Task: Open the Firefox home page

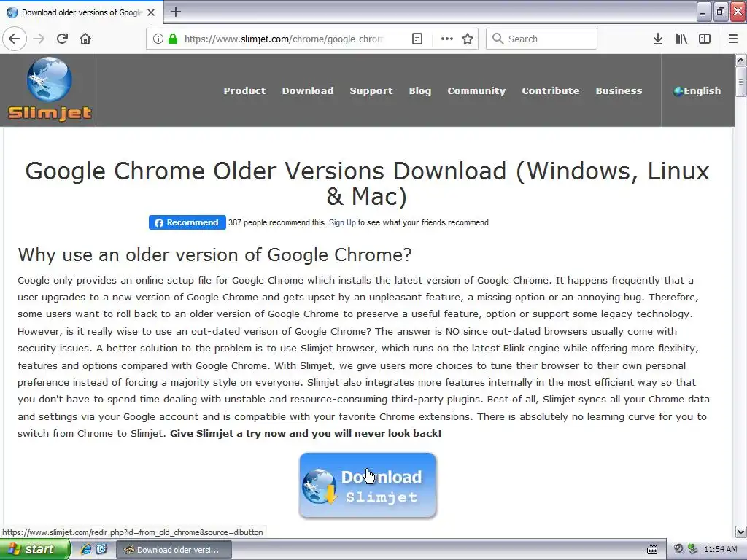Action: 85,39
